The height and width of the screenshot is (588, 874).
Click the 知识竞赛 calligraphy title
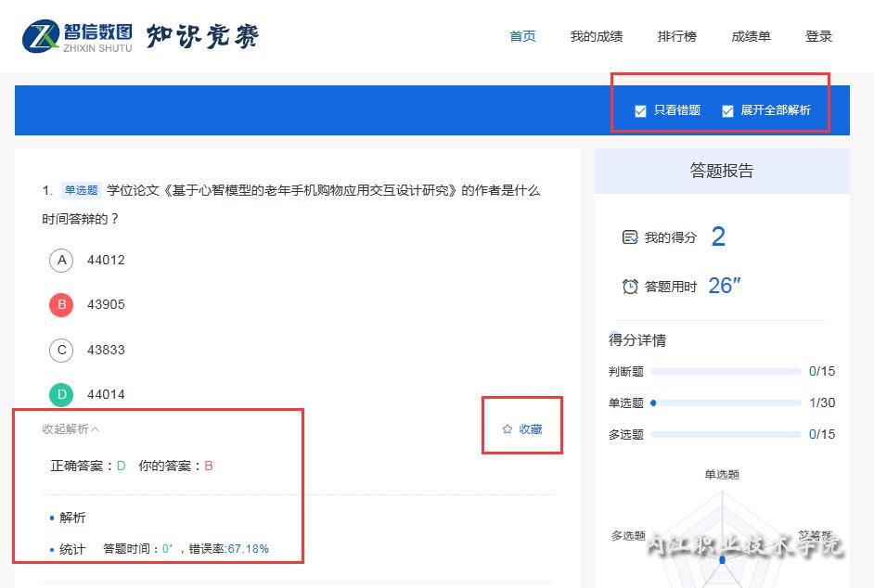pyautogui.click(x=203, y=37)
